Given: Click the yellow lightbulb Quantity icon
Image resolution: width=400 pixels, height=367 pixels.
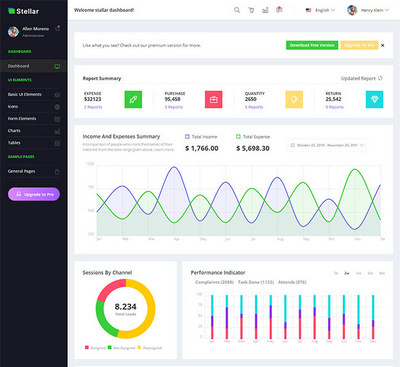Looking at the screenshot, I should pos(294,99).
